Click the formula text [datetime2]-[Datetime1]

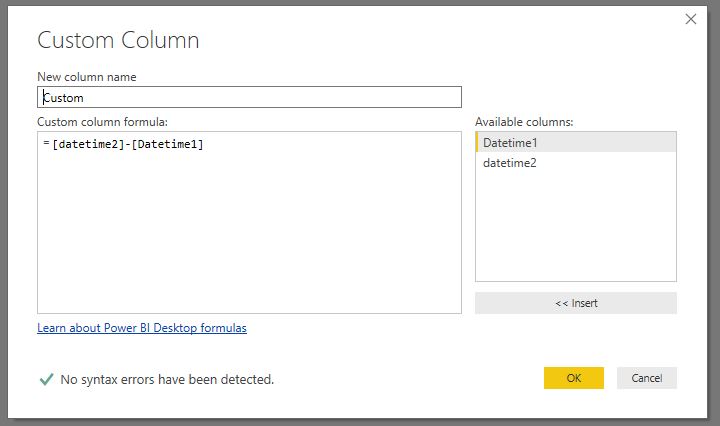[x=128, y=144]
